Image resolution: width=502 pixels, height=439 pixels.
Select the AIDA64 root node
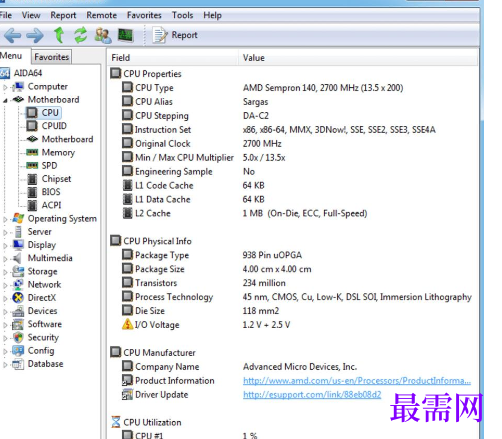point(28,73)
